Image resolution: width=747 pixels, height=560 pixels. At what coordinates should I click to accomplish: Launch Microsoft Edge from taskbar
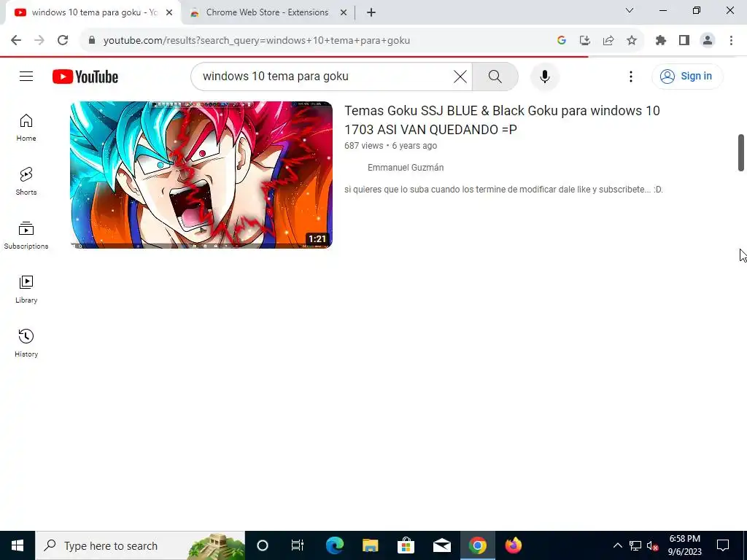[334, 545]
